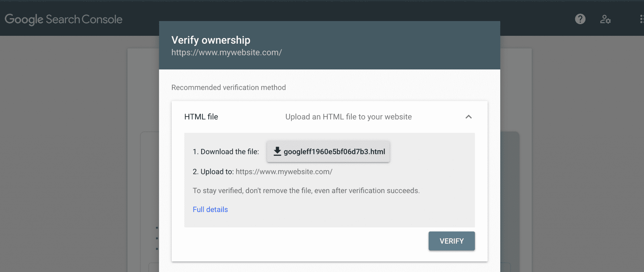Click the https://www.mywebsite.com/ upload URL
This screenshot has width=644, height=272.
(x=284, y=171)
